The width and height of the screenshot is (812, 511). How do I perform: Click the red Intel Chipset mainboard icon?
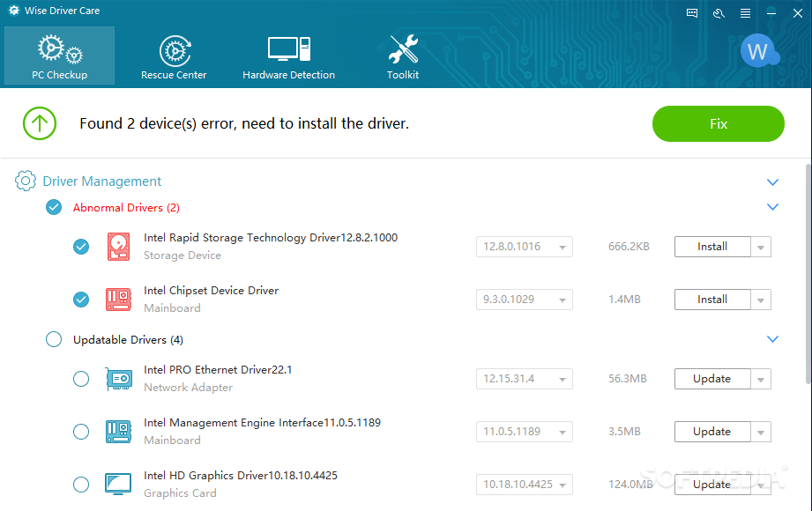(119, 300)
